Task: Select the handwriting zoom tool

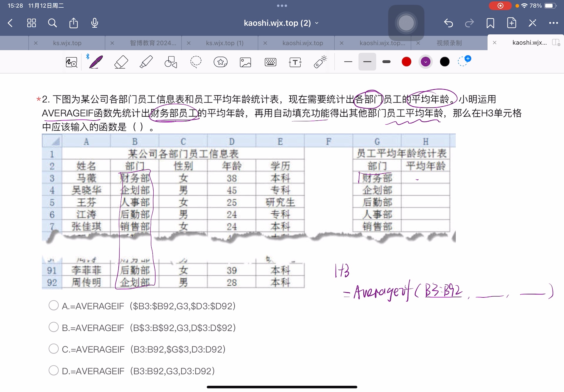Action: (x=71, y=62)
